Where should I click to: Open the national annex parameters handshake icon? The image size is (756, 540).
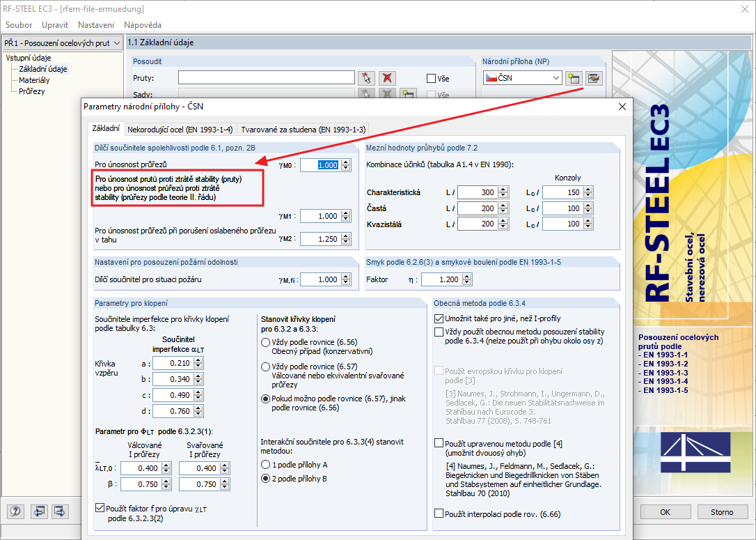coord(594,78)
